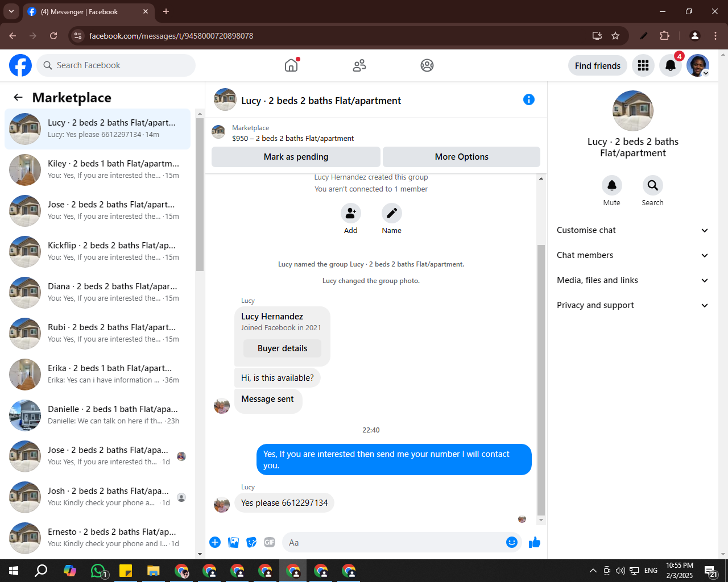Click the Search Facebook field

(x=116, y=65)
